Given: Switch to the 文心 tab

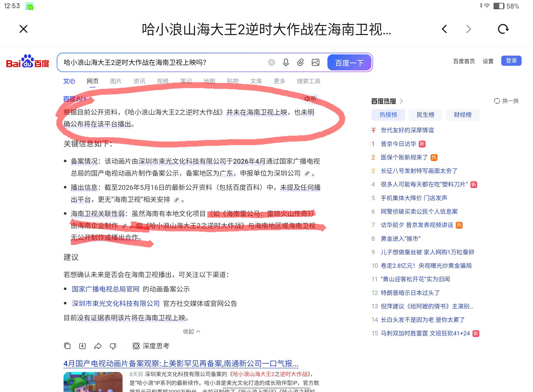Looking at the screenshot, I should point(69,81).
